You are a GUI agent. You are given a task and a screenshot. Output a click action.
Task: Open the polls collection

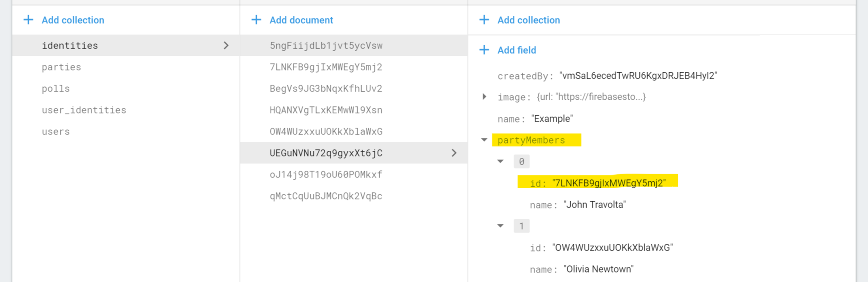pos(56,89)
